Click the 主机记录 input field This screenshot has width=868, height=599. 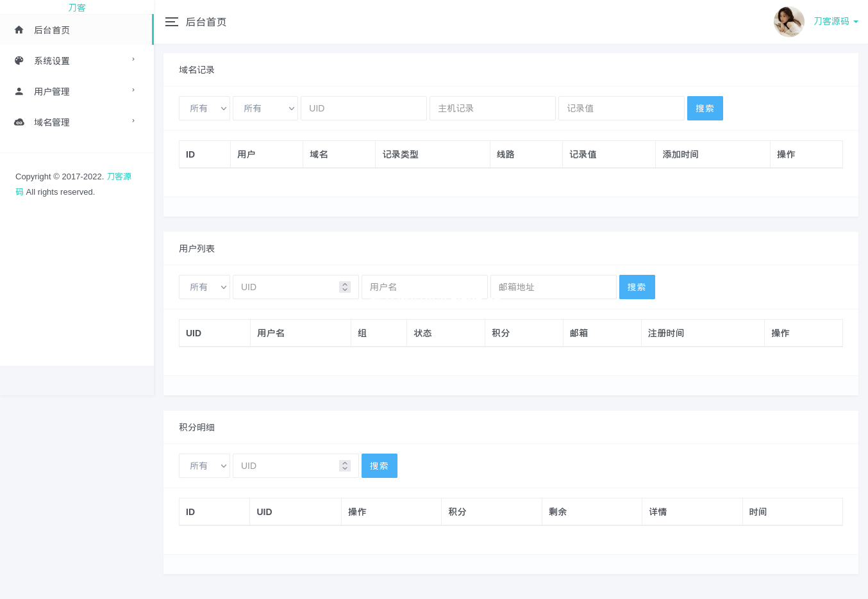[492, 108]
